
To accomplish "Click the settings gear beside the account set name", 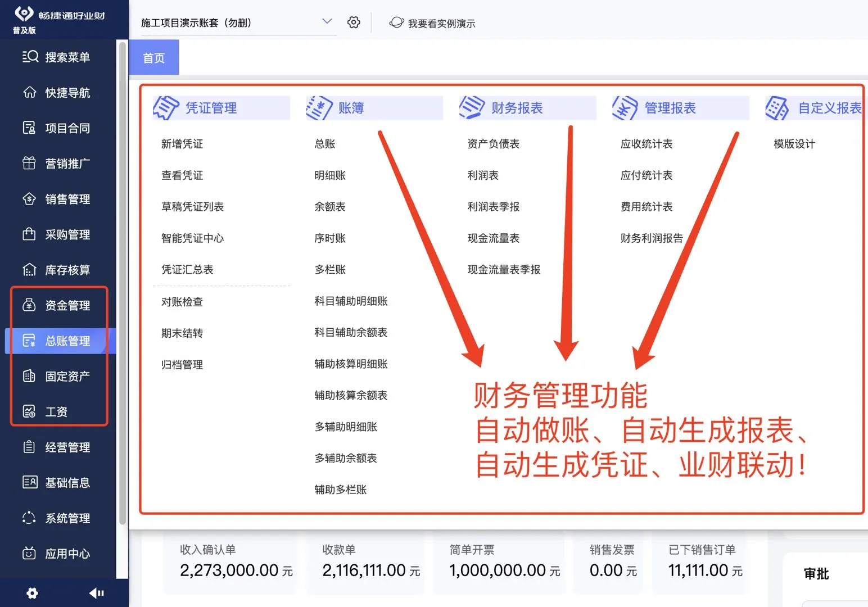I will pos(353,22).
